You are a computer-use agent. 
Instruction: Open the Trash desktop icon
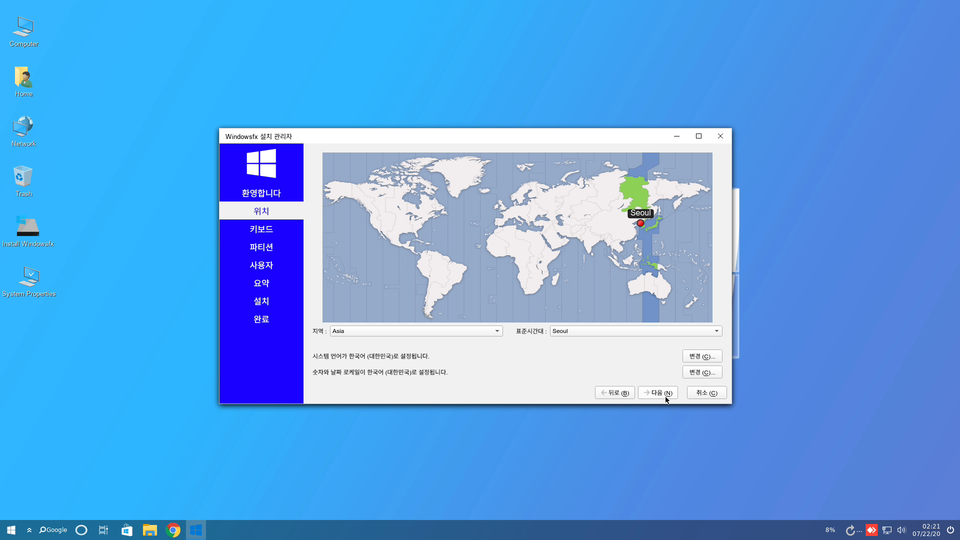tap(24, 181)
